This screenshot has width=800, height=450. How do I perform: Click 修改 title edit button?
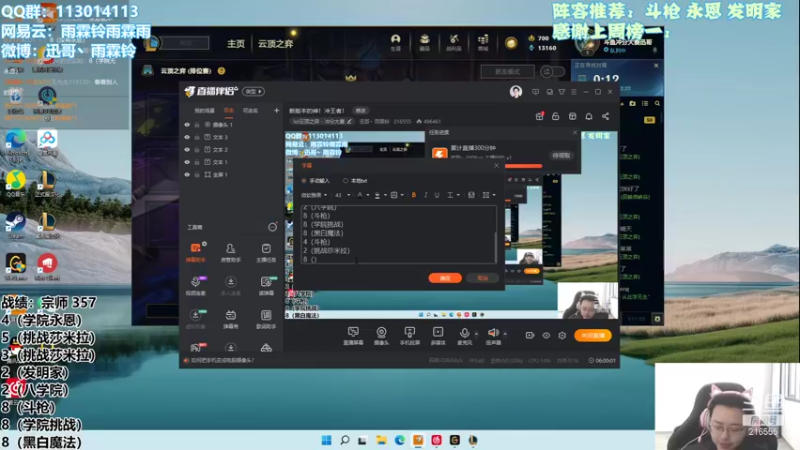361,111
